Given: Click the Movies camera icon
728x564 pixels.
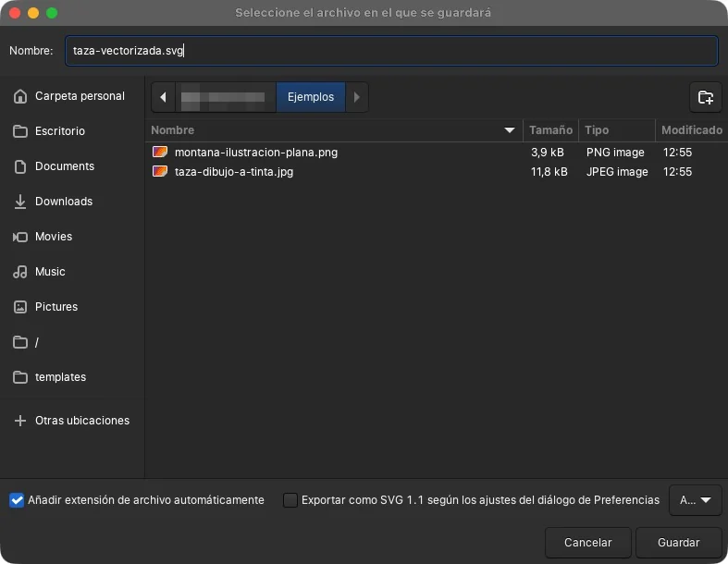Looking at the screenshot, I should 20,237.
